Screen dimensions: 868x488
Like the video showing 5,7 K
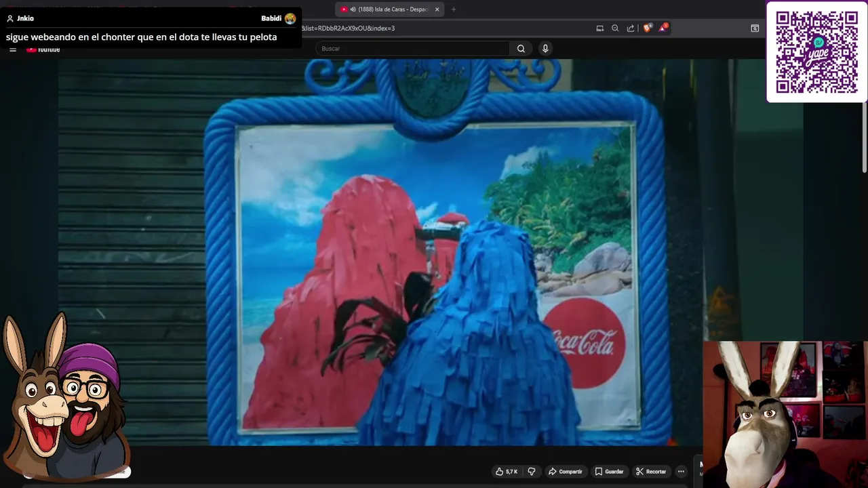507,472
